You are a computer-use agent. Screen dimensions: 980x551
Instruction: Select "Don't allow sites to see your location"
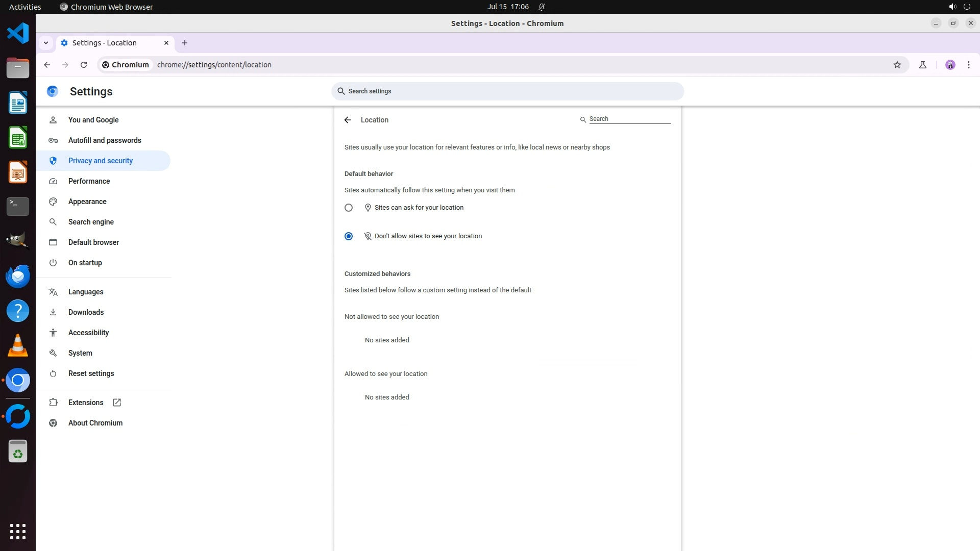tap(349, 236)
